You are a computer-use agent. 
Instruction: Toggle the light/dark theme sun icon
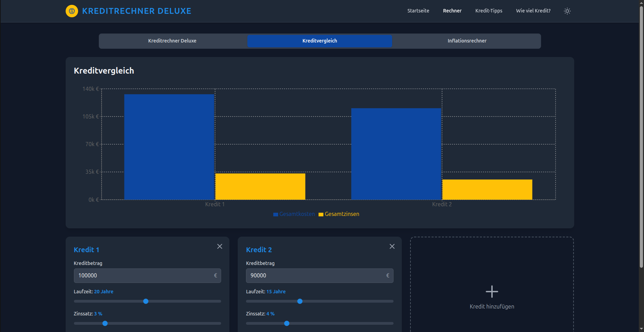[x=567, y=11]
